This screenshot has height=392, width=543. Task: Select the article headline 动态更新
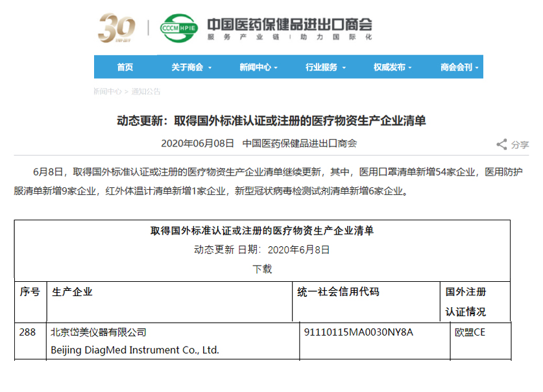pyautogui.click(x=271, y=121)
